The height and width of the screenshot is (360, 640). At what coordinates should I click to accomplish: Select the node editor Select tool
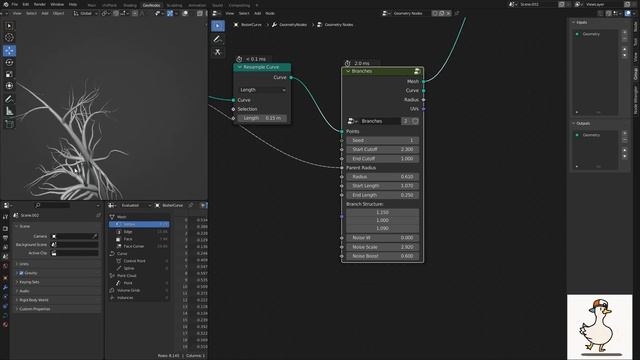click(x=218, y=26)
